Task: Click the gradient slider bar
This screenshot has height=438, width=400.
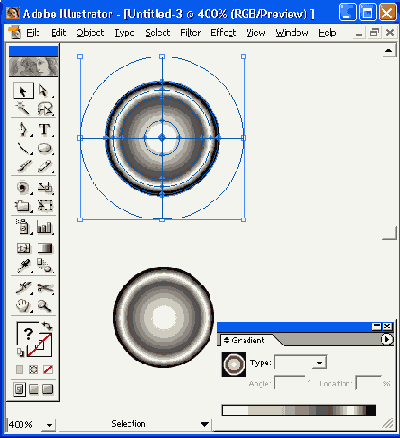Action: (299, 410)
